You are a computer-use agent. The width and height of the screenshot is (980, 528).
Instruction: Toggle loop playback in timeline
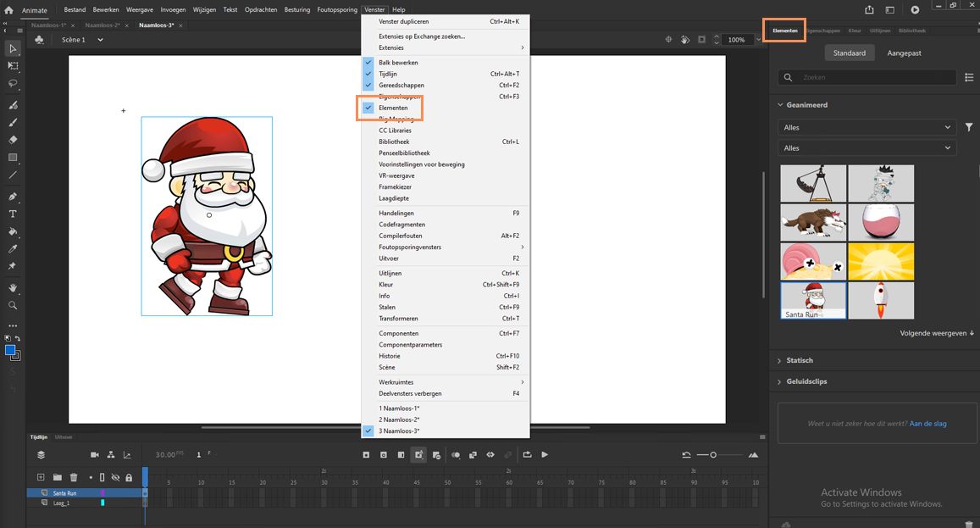[527, 455]
